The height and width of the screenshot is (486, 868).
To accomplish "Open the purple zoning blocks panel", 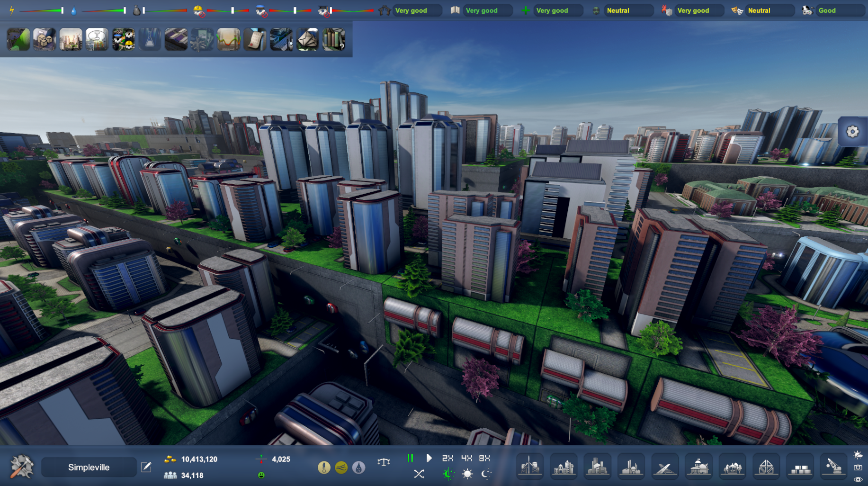I will [x=176, y=39].
